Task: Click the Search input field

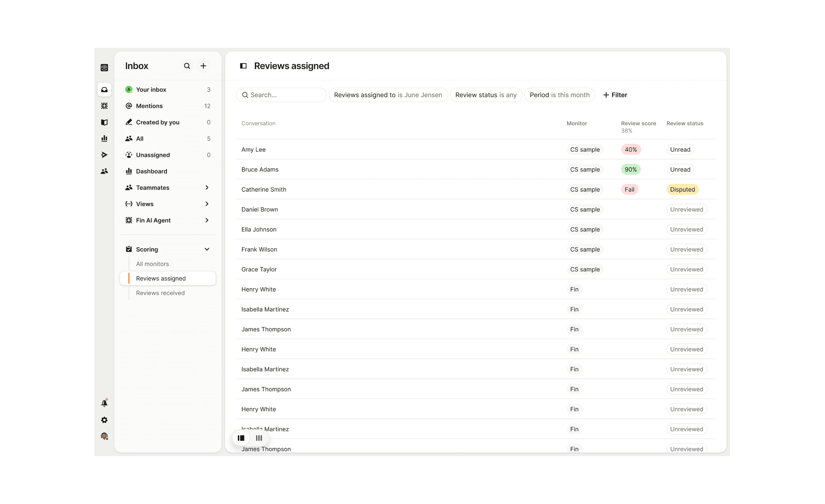Action: click(285, 95)
